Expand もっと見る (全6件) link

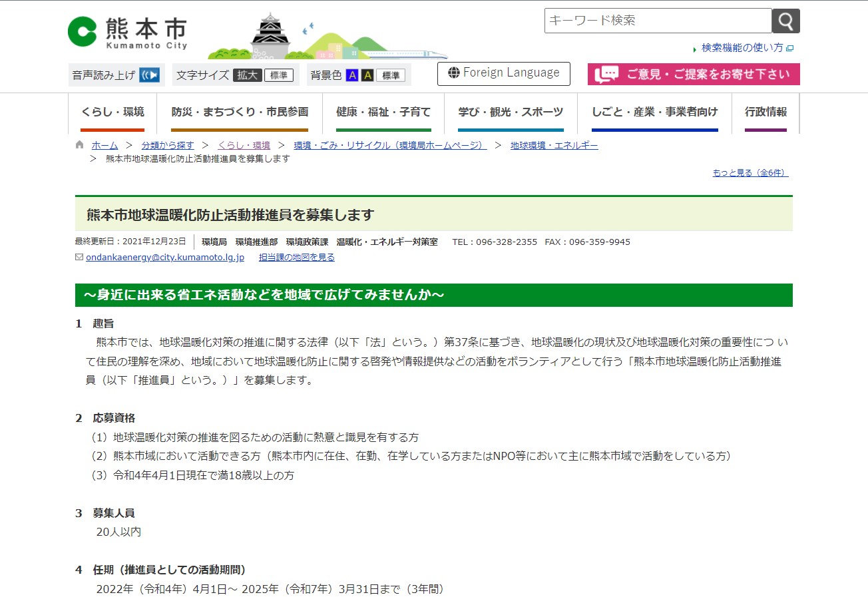750,173
